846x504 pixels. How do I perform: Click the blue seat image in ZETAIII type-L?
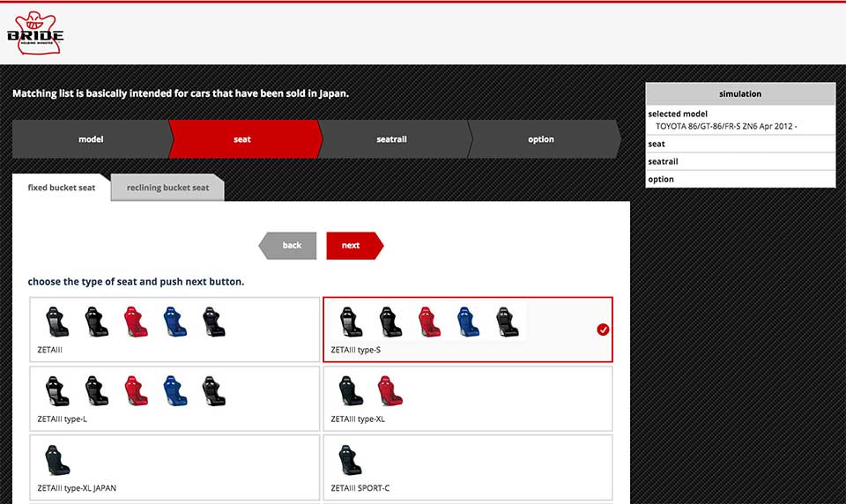tap(174, 390)
